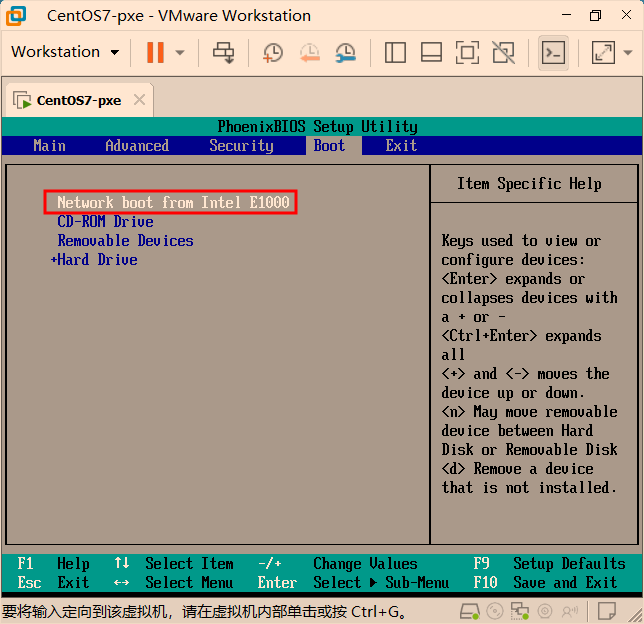This screenshot has height=624, width=644.
Task: Close the VMware Workstation window
Action: click(626, 15)
